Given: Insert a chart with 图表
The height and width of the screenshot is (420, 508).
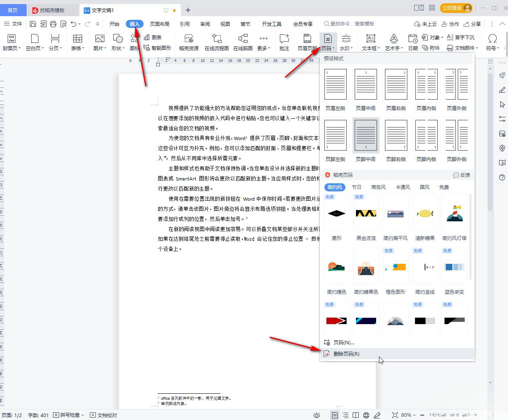Looking at the screenshot, I should click(x=153, y=37).
